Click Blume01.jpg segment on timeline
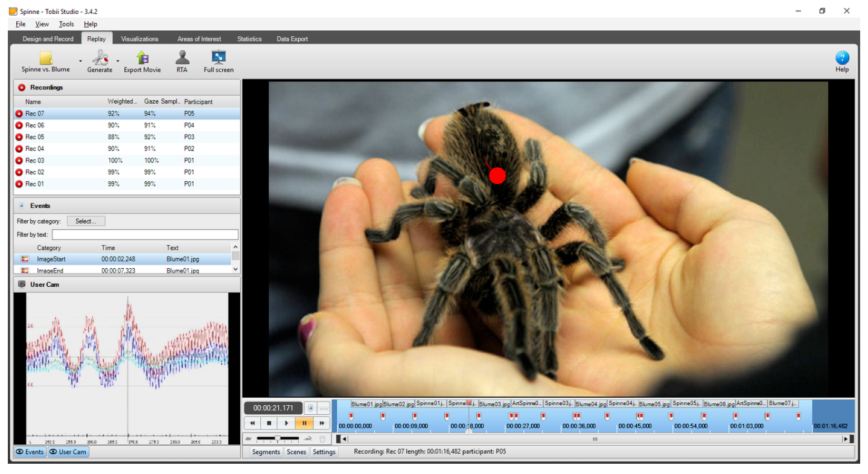868x474 pixels. click(366, 404)
